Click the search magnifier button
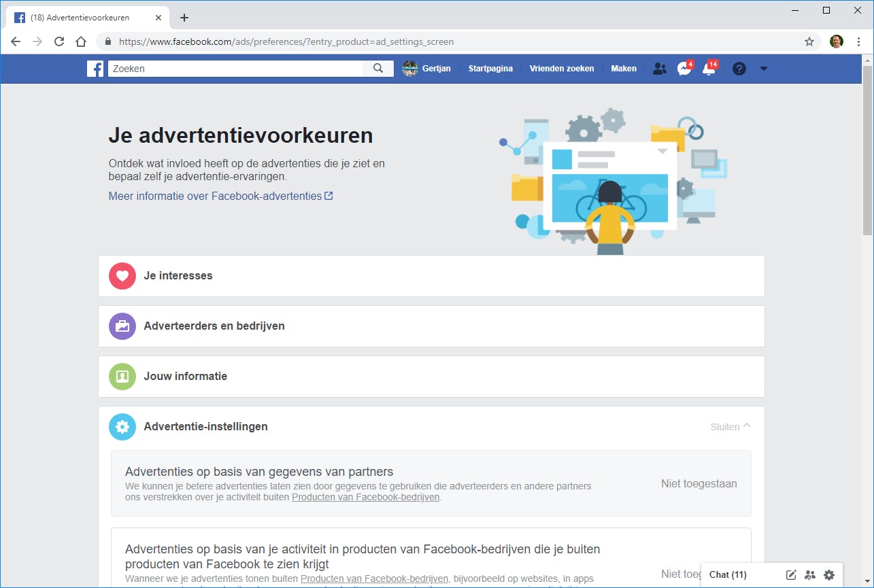Image resolution: width=874 pixels, height=588 pixels. (x=378, y=69)
